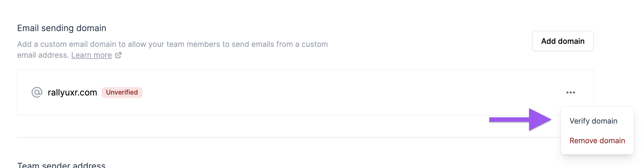Open the Learn more link
The height and width of the screenshot is (168, 644).
(x=91, y=55)
